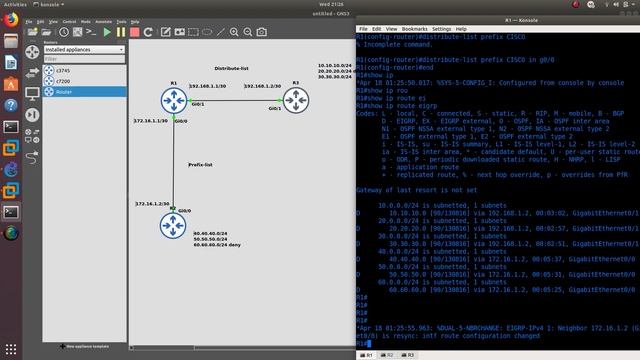Take a screenshot with the camera icon
640x360 pixels.
pos(262,32)
